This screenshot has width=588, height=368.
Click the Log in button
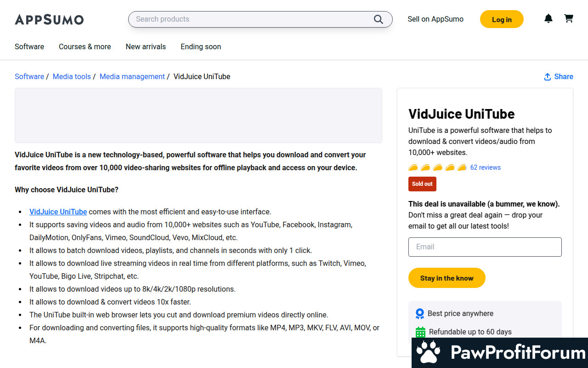[502, 19]
